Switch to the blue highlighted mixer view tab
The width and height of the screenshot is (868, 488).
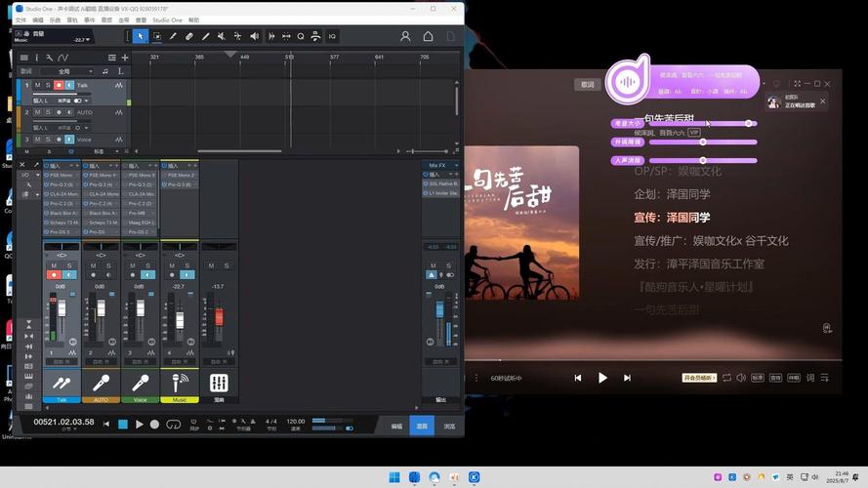(x=422, y=427)
